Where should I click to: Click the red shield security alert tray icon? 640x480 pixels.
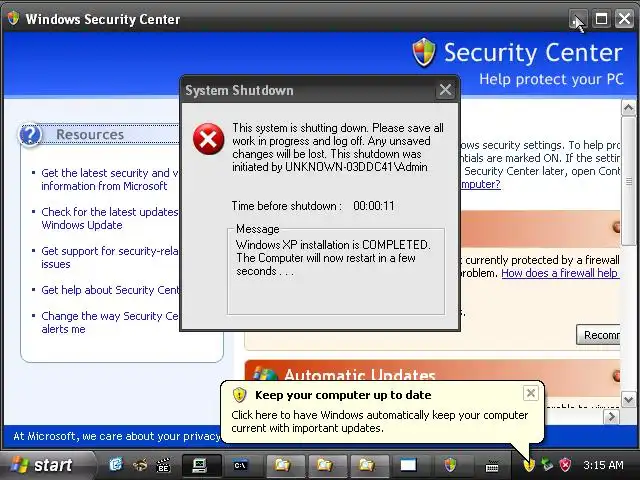565,464
